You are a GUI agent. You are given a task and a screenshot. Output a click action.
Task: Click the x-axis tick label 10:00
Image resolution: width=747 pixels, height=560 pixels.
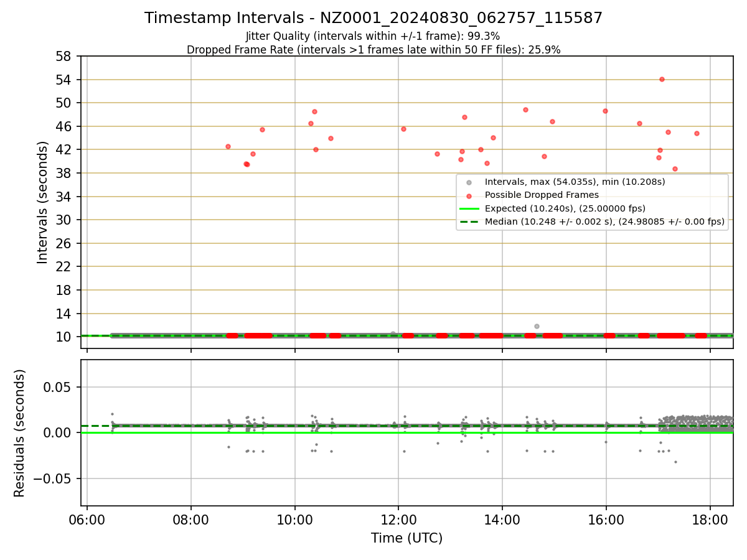pyautogui.click(x=295, y=518)
